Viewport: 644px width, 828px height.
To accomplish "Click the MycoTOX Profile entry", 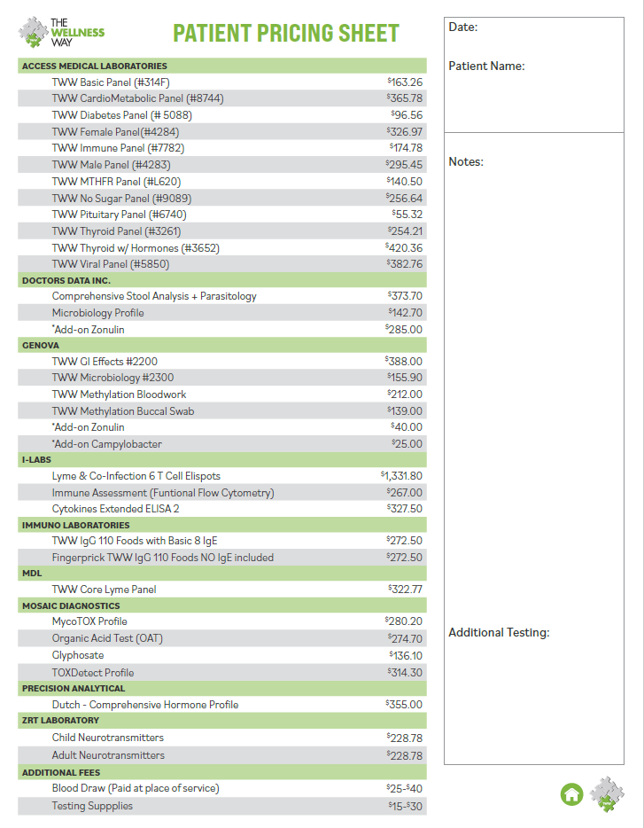I will click(89, 621).
